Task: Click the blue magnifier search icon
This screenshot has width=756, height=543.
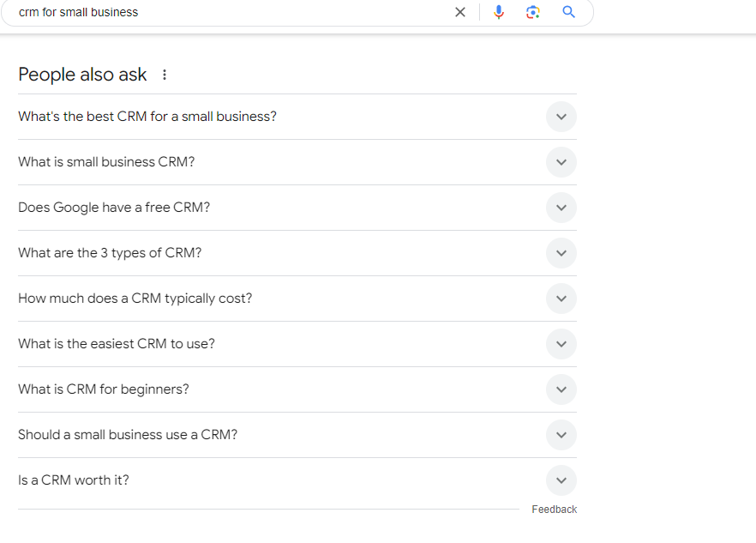Action: 568,12
